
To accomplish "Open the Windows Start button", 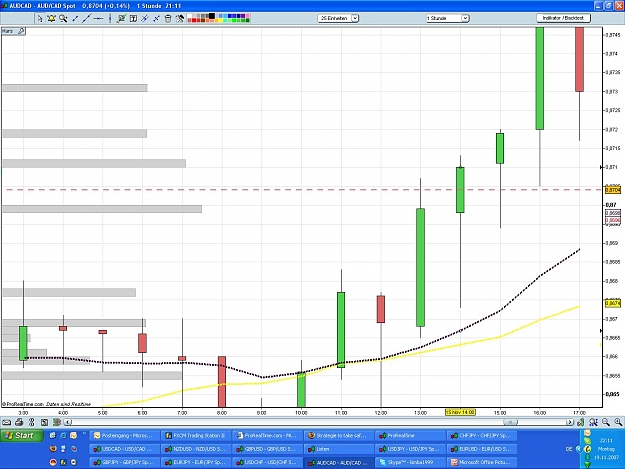I will click(x=22, y=436).
